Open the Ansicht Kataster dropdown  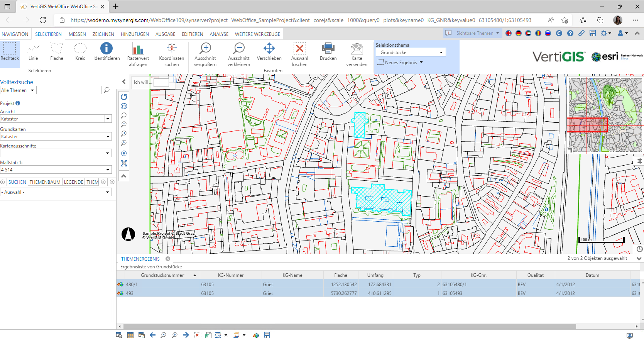coord(108,119)
